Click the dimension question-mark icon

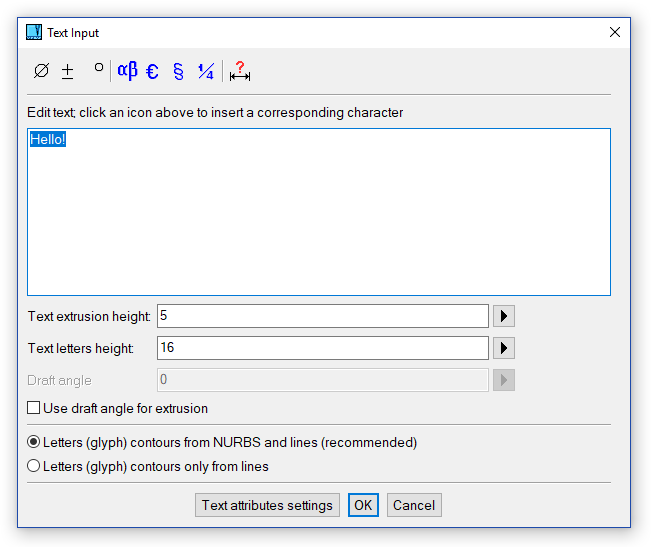click(x=239, y=71)
